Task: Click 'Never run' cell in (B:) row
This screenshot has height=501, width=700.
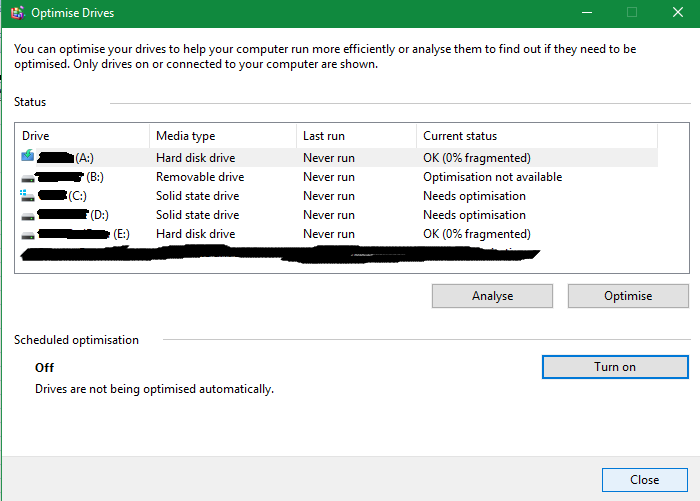Action: [329, 177]
